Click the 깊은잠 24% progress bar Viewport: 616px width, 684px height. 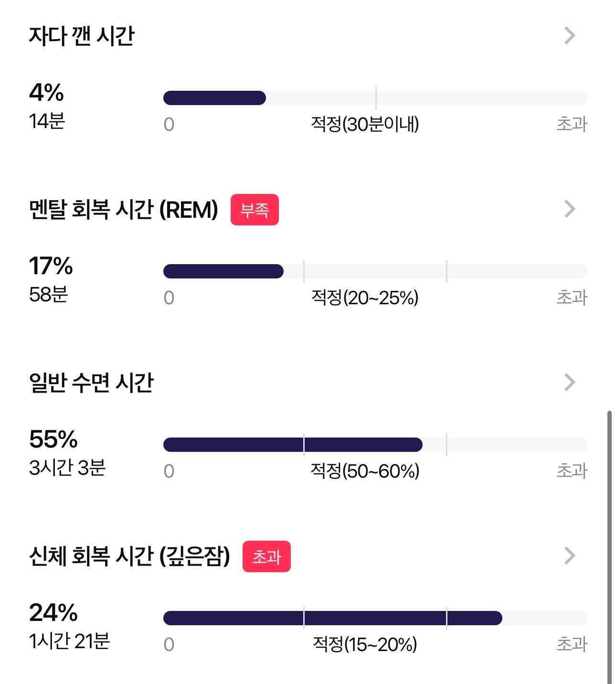click(x=375, y=618)
